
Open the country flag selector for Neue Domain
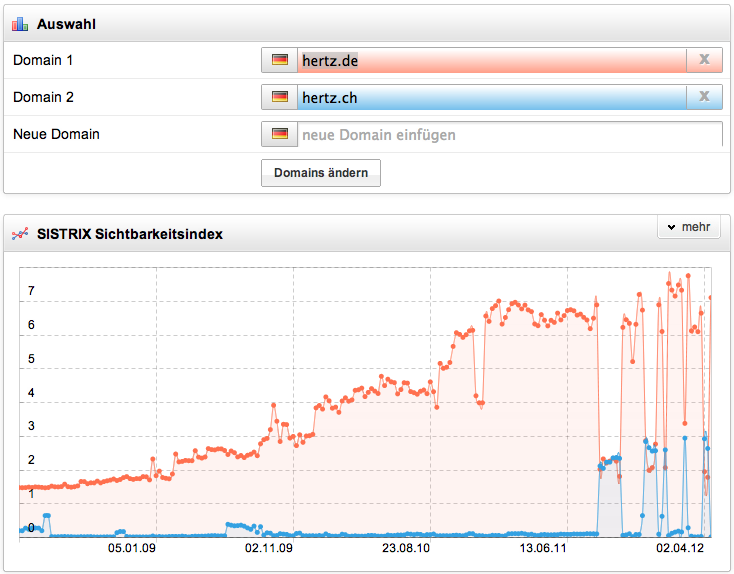279,134
